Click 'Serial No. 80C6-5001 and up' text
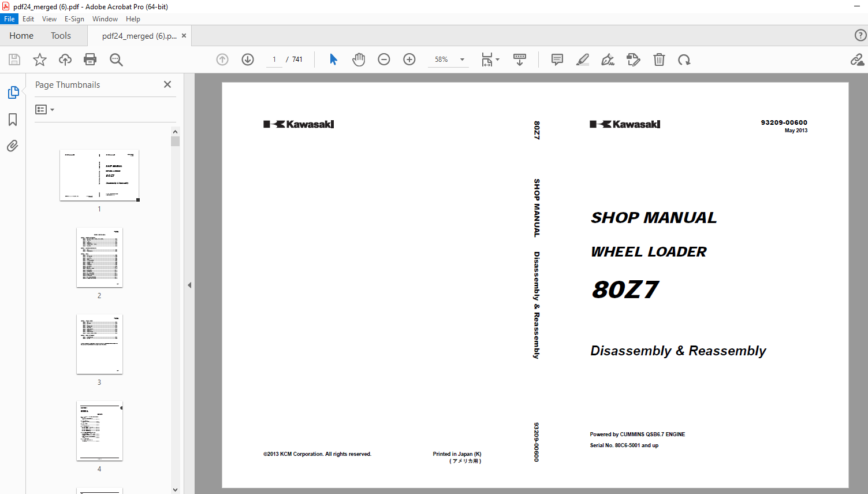Viewport: 868px width, 494px height. click(x=624, y=445)
